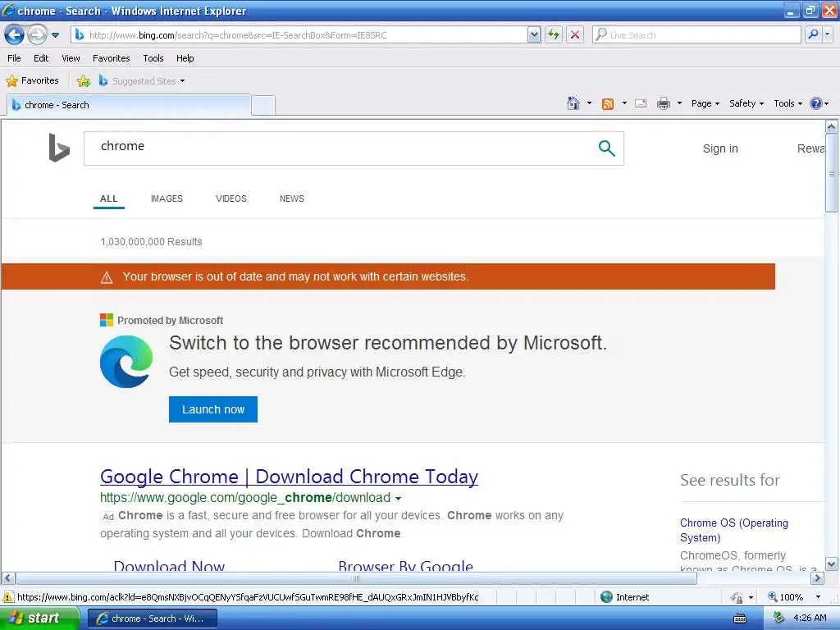
Task: Select the ALL results tab
Action: coord(109,199)
